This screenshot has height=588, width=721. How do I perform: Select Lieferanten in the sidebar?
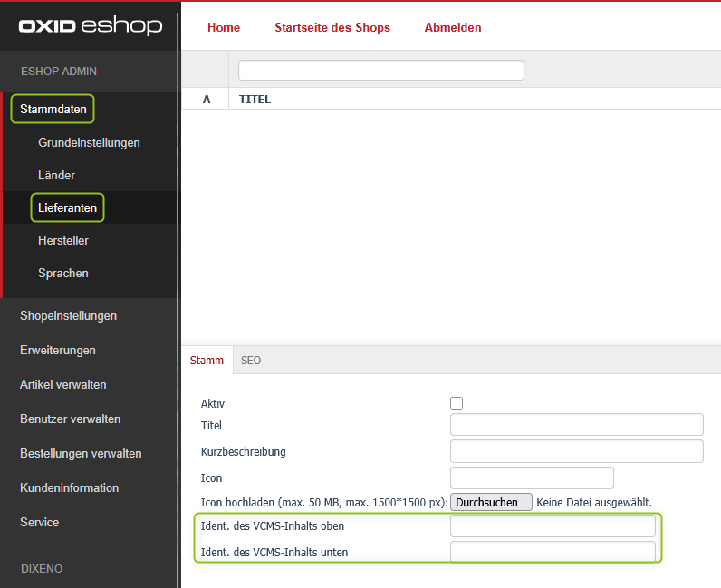point(67,208)
